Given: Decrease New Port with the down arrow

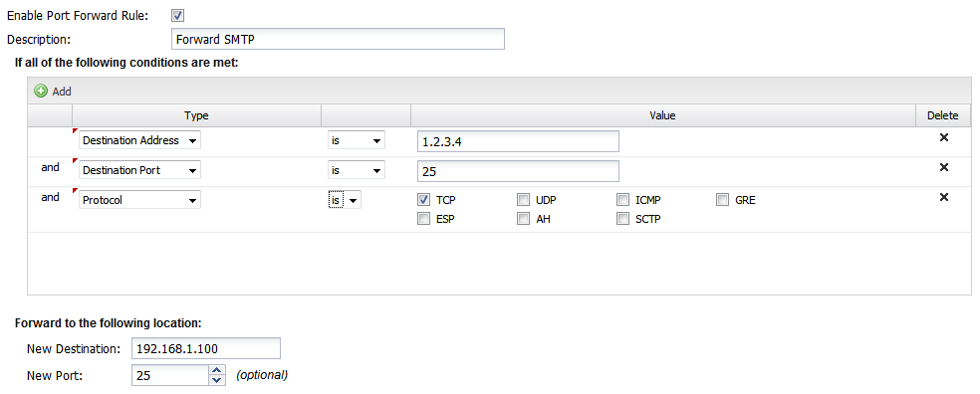Looking at the screenshot, I should tap(217, 381).
